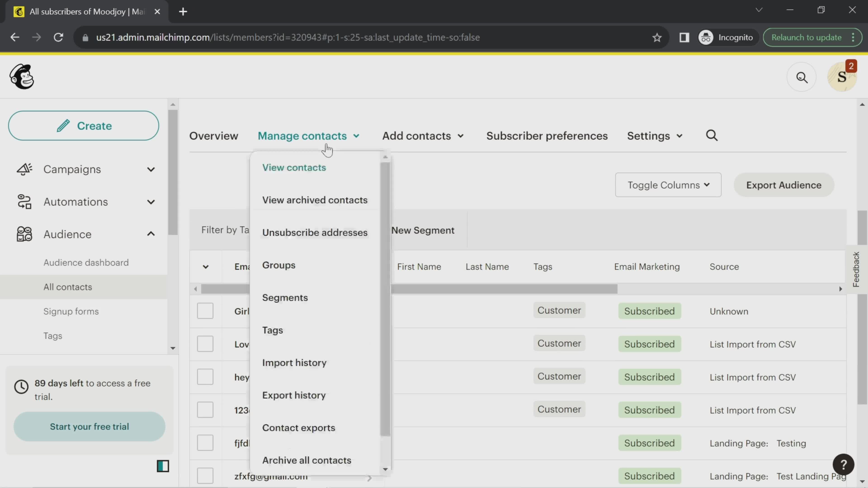Image resolution: width=868 pixels, height=488 pixels.
Task: Click the Create button
Action: (84, 126)
